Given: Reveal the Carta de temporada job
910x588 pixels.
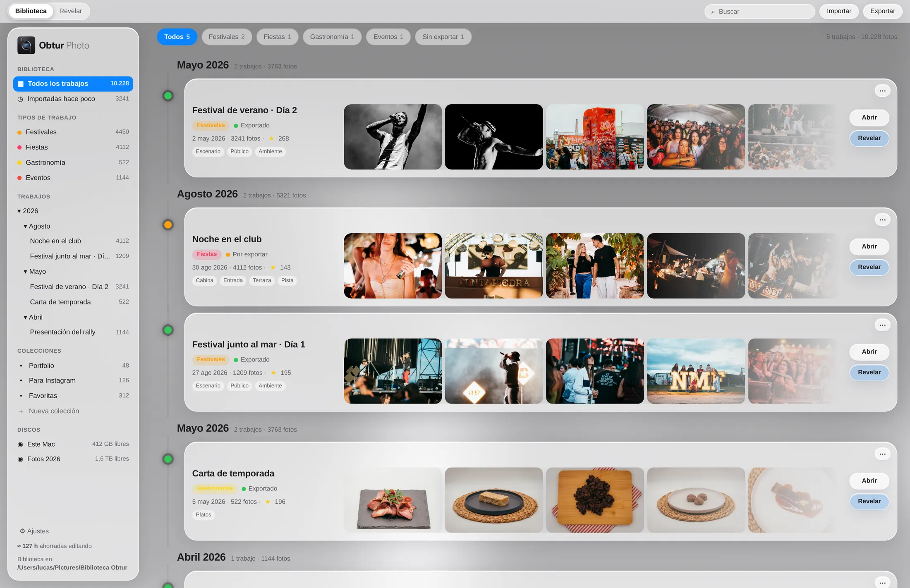Looking at the screenshot, I should point(869,502).
